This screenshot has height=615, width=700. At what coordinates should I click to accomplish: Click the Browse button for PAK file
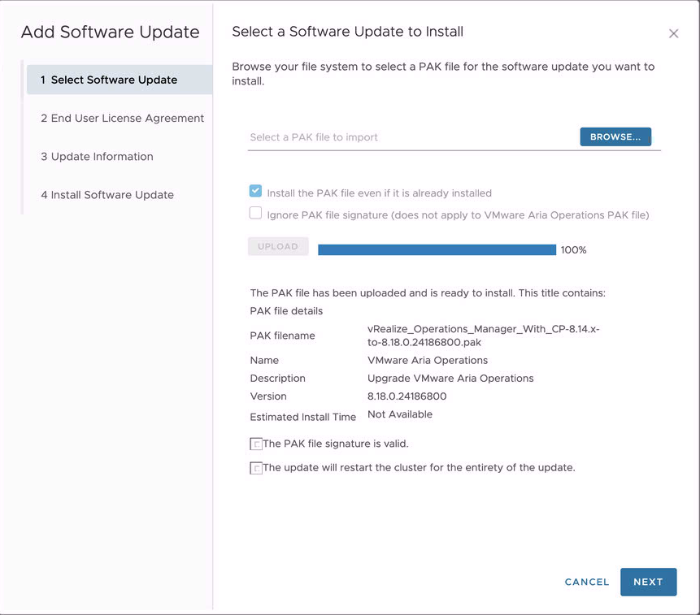[x=615, y=137]
